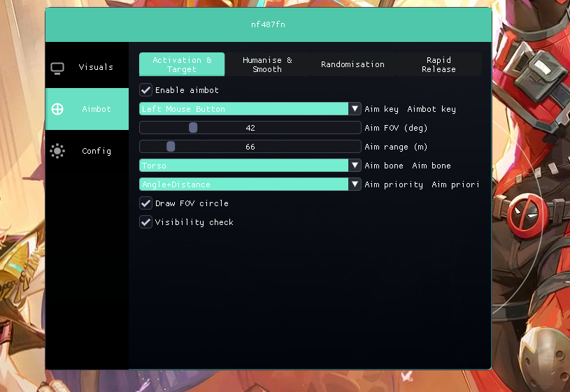Click the Activation & Target tab
Screen dimensions: 570x392
coord(182,64)
